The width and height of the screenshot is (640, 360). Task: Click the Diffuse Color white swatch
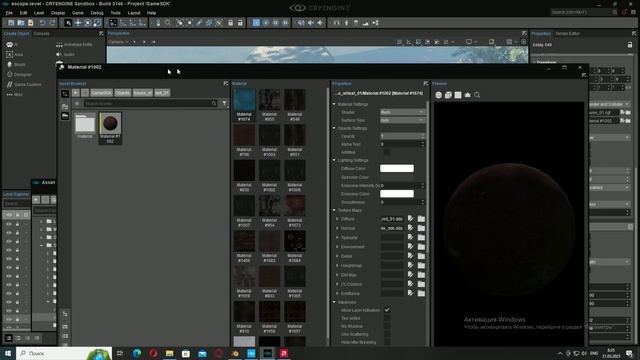point(397,169)
